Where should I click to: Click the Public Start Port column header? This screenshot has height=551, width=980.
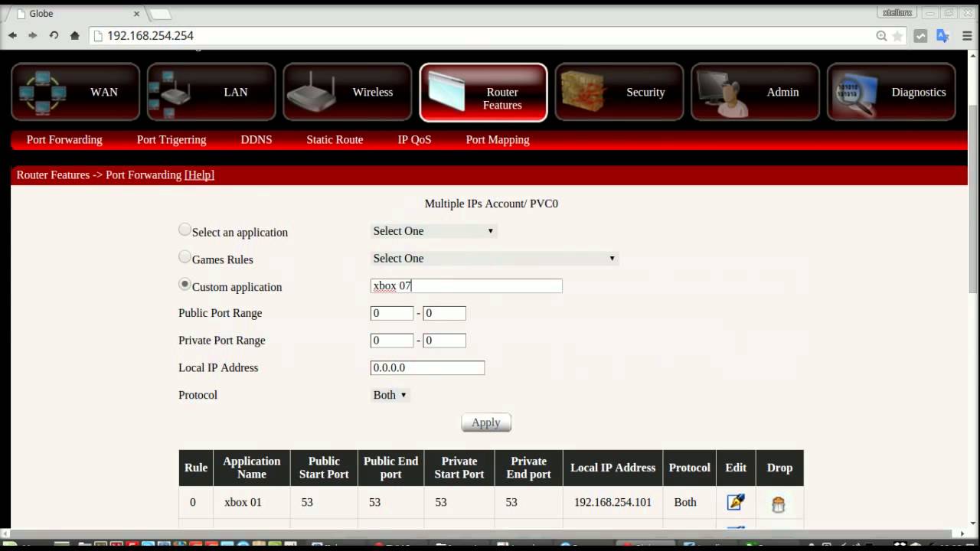click(324, 468)
